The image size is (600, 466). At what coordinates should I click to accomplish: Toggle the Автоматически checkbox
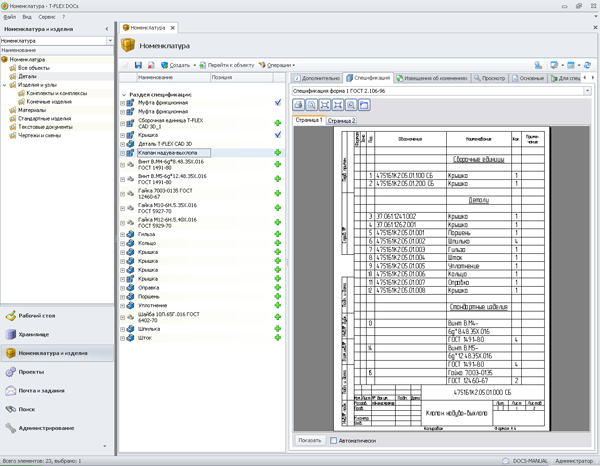tap(333, 441)
